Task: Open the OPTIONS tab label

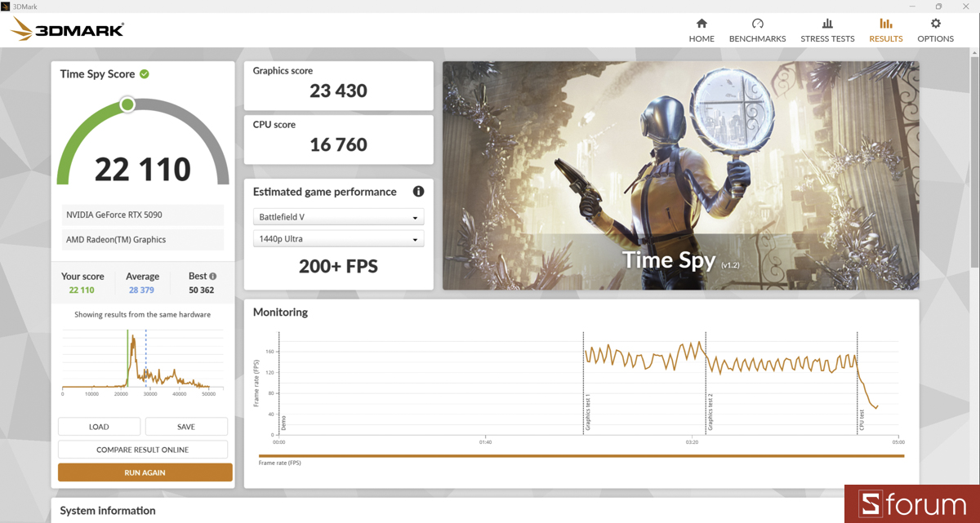Action: point(936,39)
